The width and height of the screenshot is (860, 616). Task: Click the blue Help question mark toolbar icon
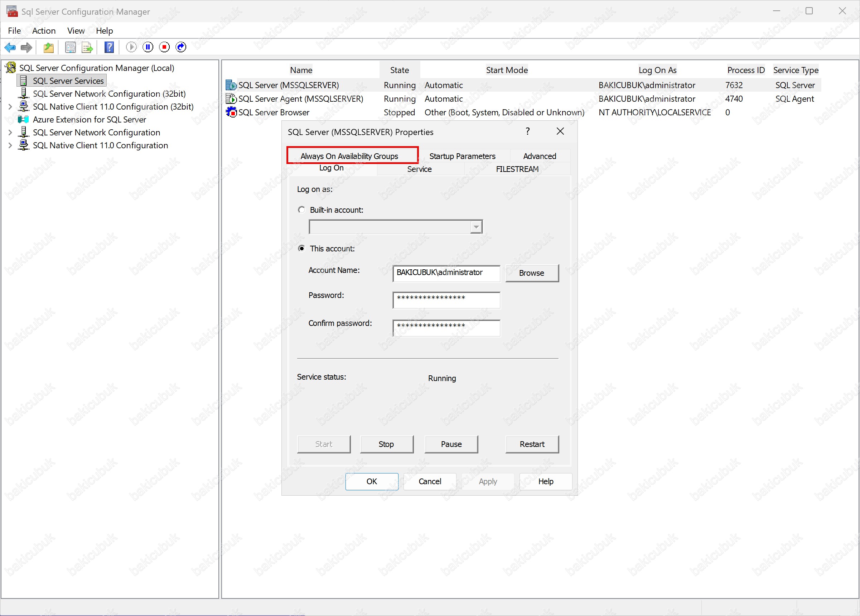click(x=109, y=47)
